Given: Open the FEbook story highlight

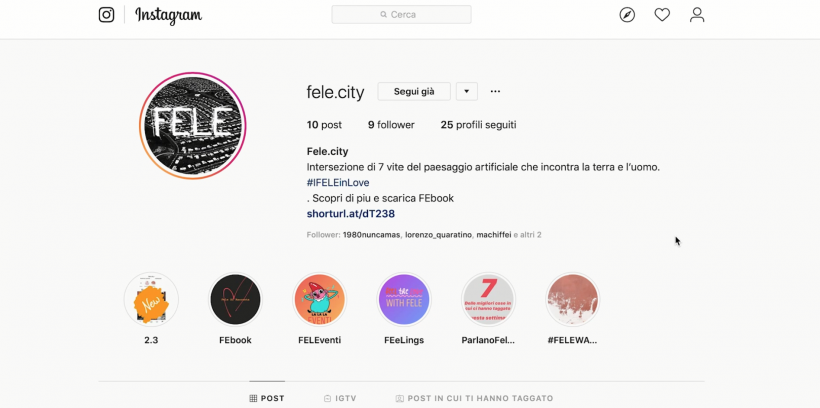Looking at the screenshot, I should pyautogui.click(x=235, y=300).
